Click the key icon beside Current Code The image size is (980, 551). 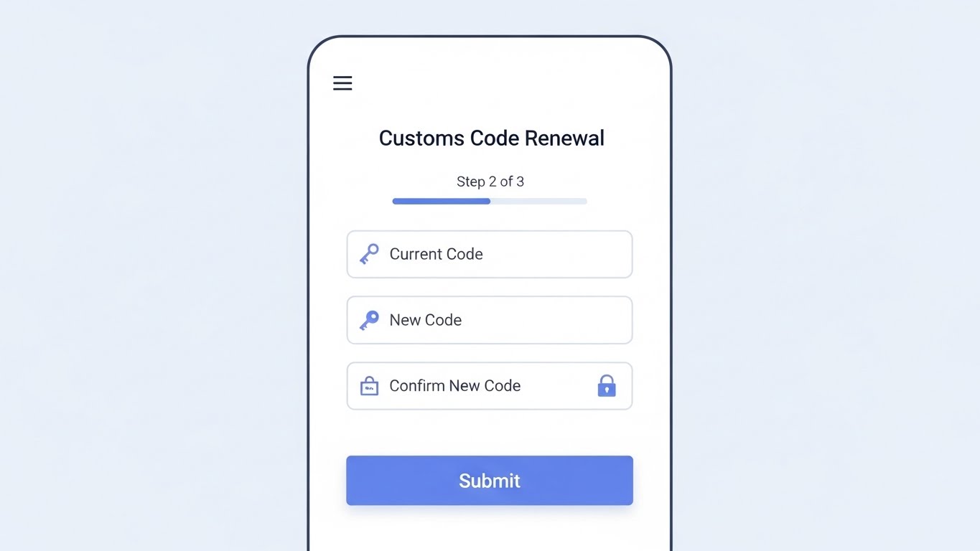(x=369, y=254)
